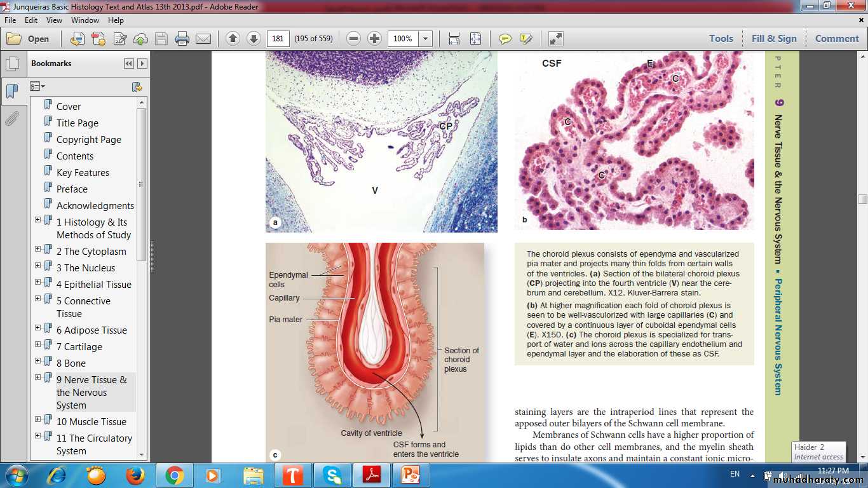Click the Print file icon

(182, 39)
